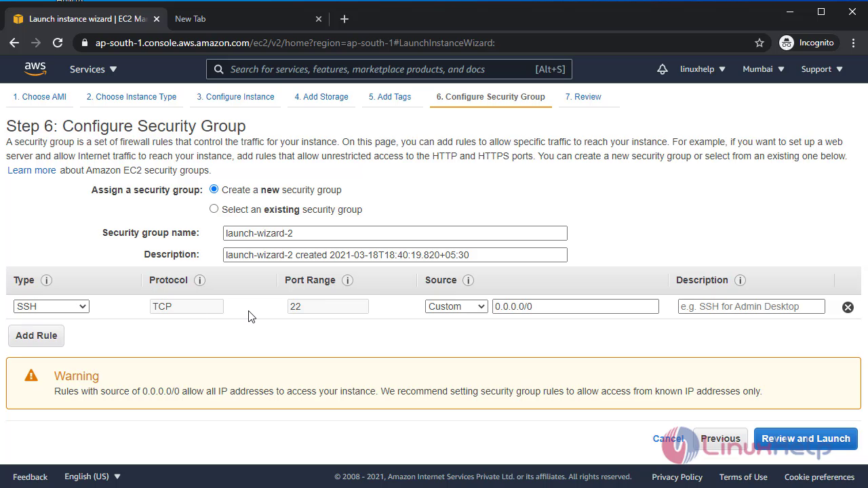Open the Custom source dropdown
Image resolution: width=868 pixels, height=488 pixels.
point(456,306)
